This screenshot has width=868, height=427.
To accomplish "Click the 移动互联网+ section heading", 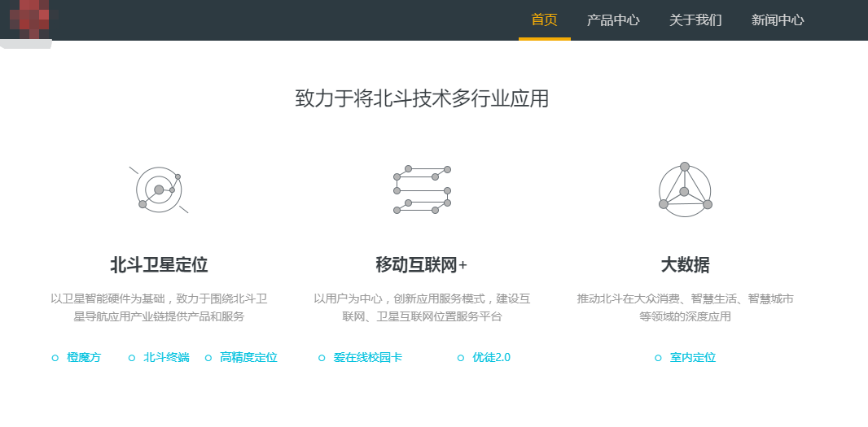I will [x=422, y=265].
